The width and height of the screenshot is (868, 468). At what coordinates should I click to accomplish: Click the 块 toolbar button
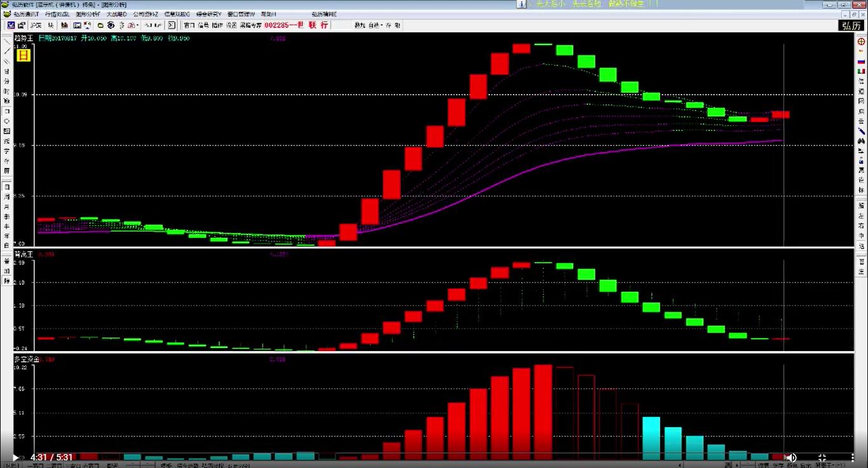pos(51,25)
